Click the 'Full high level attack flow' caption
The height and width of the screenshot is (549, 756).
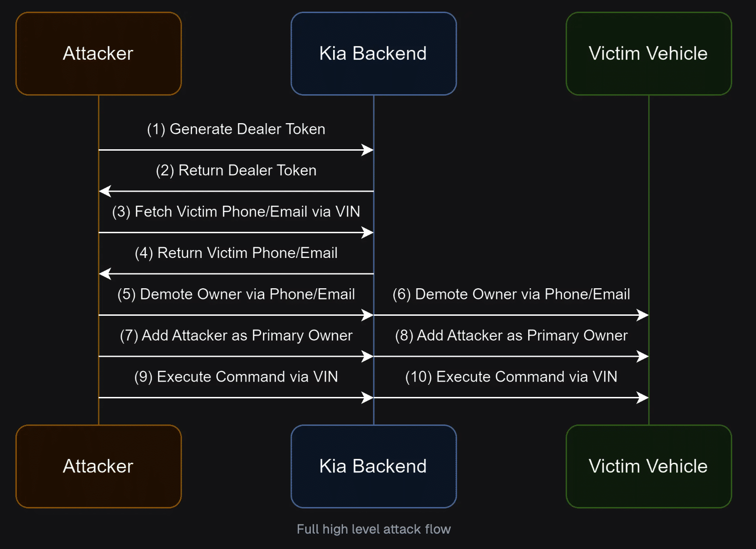pos(374,529)
